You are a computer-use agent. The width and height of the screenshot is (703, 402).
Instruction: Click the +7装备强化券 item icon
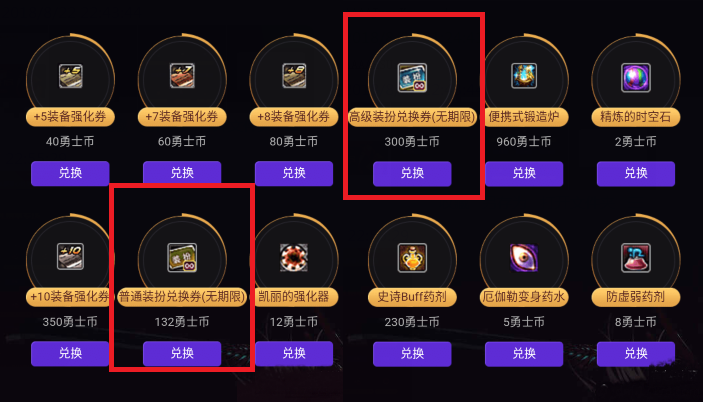tap(182, 76)
